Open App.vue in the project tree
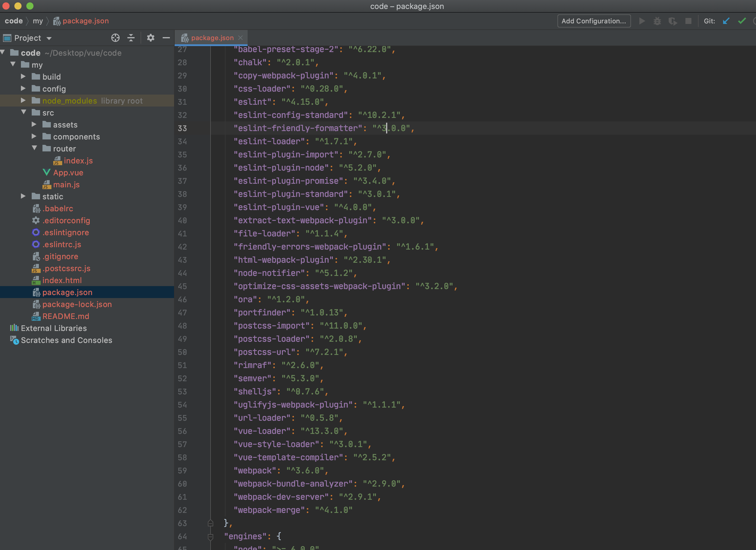The width and height of the screenshot is (756, 550). pyautogui.click(x=68, y=172)
